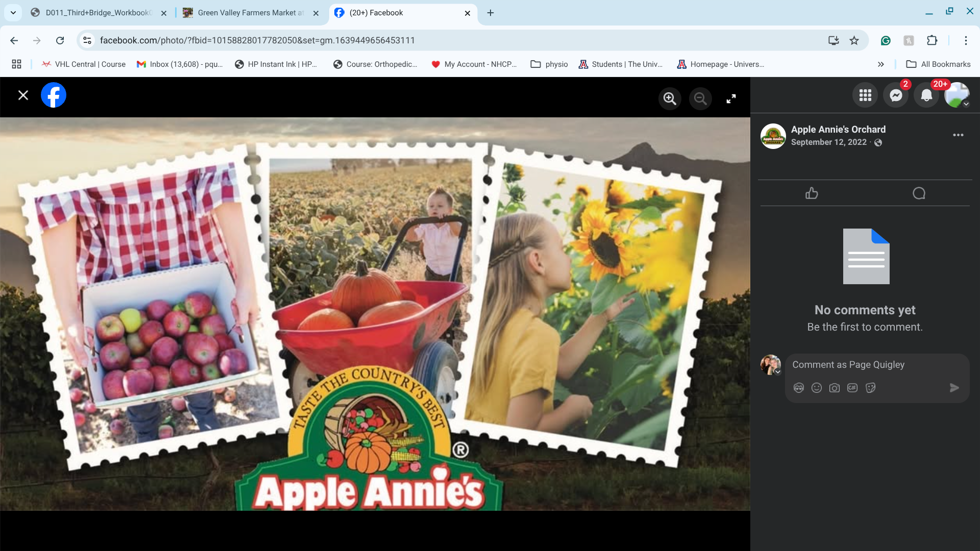Show more bookmarks chevron
Screen dimensions: 980x551
881,64
